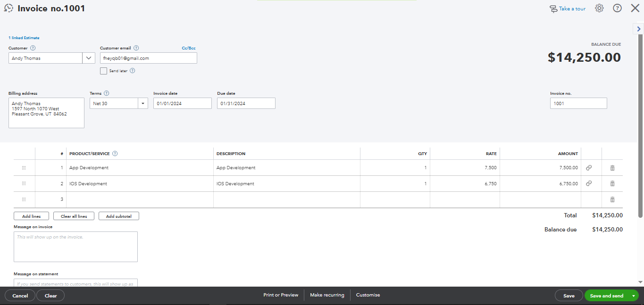The image size is (644, 305).
Task: Enable the Send later checkbox
Action: click(x=104, y=71)
